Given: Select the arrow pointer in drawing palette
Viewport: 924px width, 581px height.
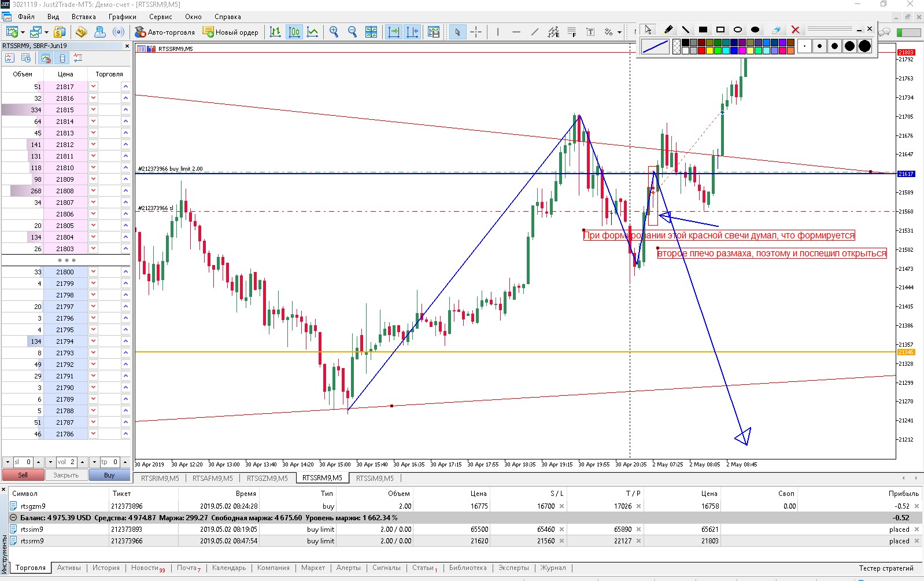Looking at the screenshot, I should pos(648,30).
